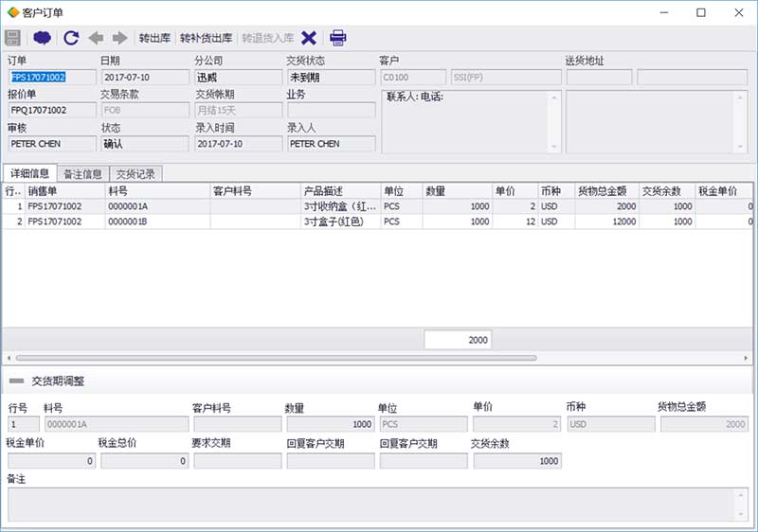This screenshot has height=532, width=758.
Task: Click the 转补货出库 toolbar button
Action: [x=206, y=39]
